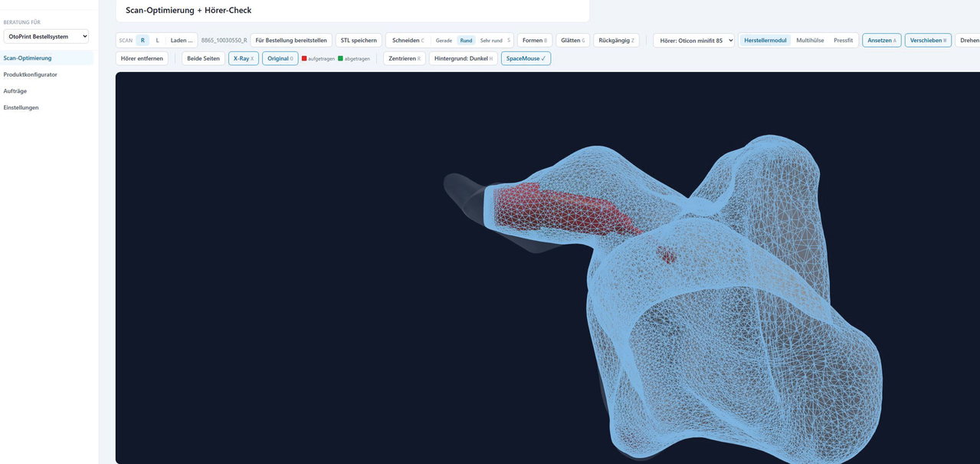Click the red aufgetragen color swatch
Image resolution: width=980 pixels, height=464 pixels.
(304, 58)
